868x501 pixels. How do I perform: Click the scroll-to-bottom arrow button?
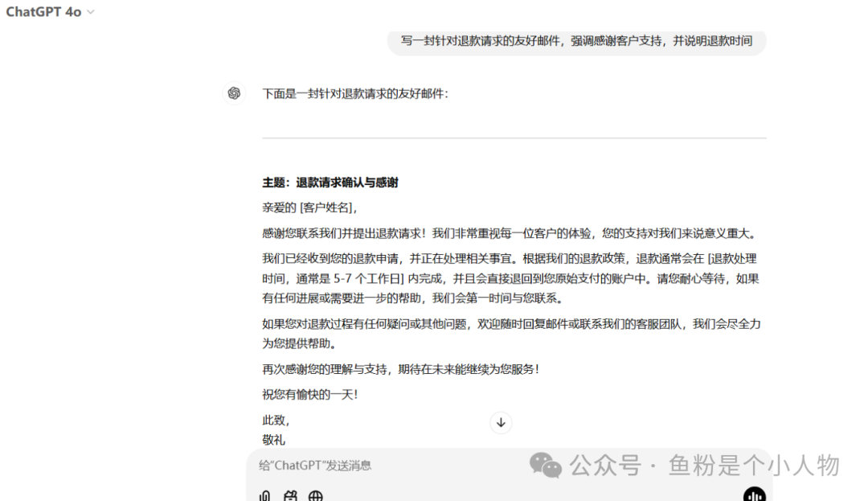point(501,422)
